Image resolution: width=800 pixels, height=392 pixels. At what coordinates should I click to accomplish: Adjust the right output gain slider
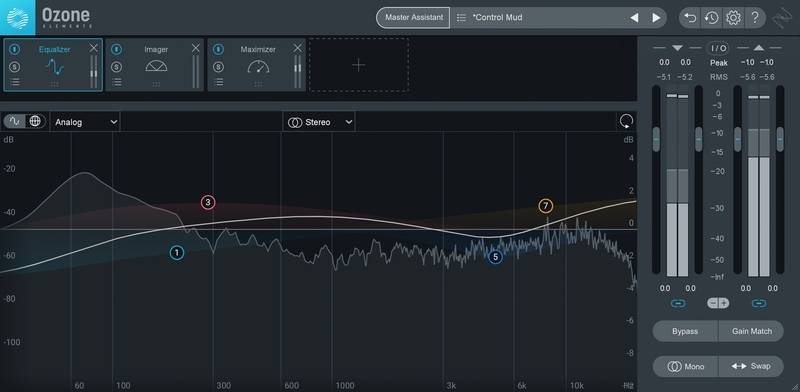(x=780, y=139)
